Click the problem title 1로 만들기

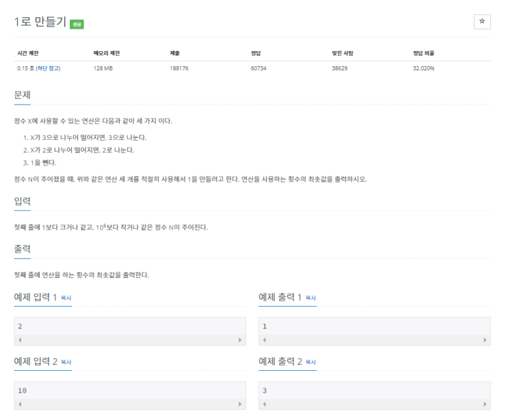point(40,22)
